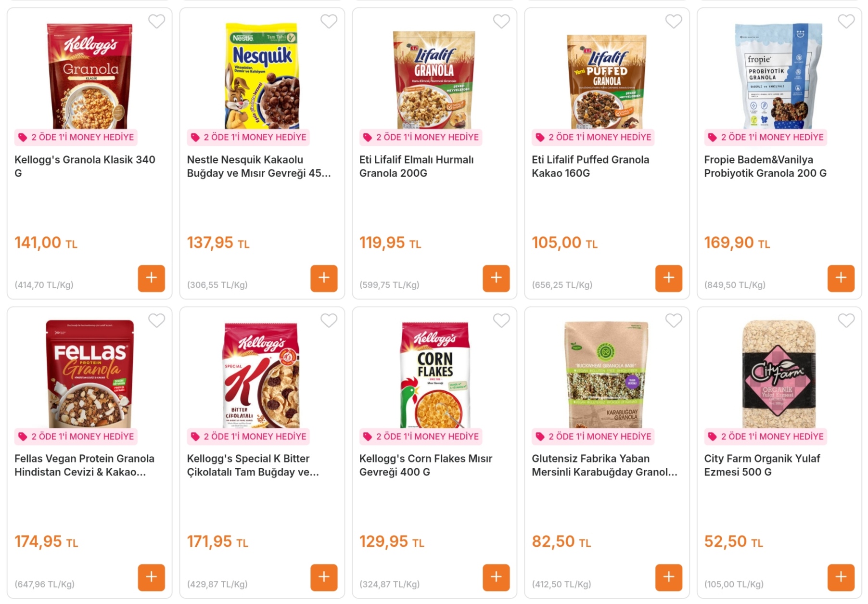
Task: Open Eti Lifalif Puffed Granola Kakao title
Action: [590, 166]
